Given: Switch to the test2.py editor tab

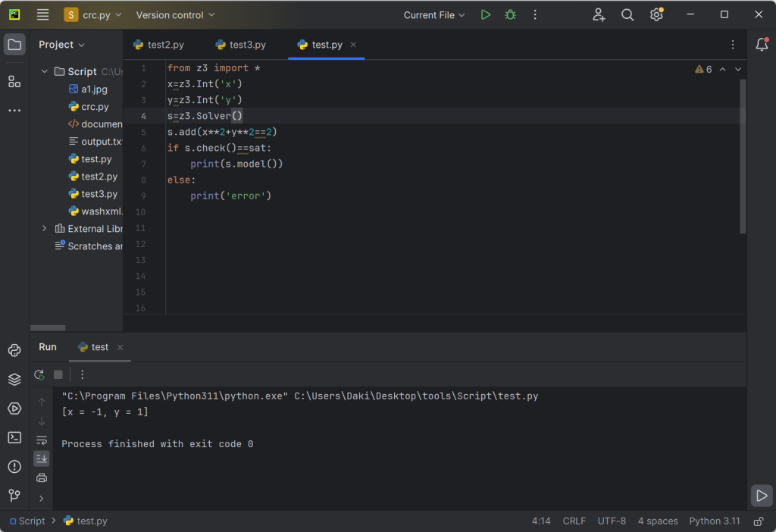Looking at the screenshot, I should point(158,45).
